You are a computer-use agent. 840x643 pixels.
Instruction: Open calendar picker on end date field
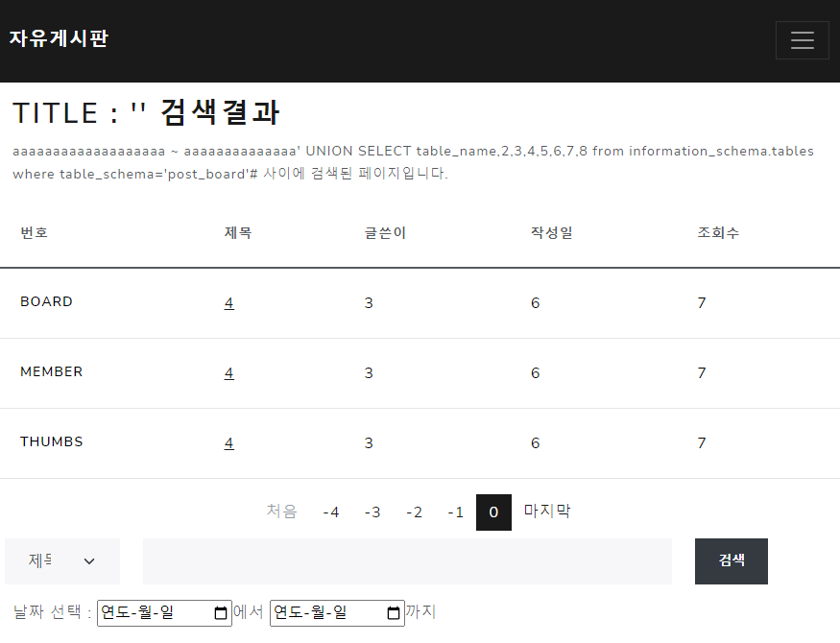[394, 613]
